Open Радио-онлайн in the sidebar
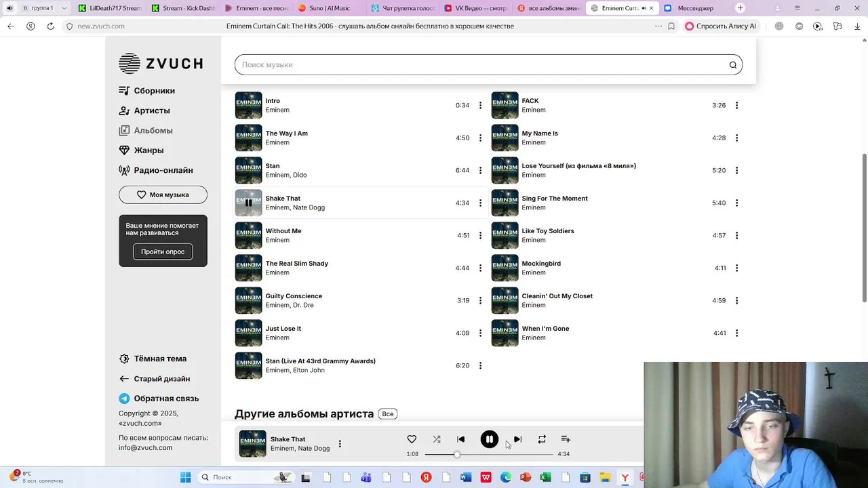The height and width of the screenshot is (488, 868). coord(156,170)
